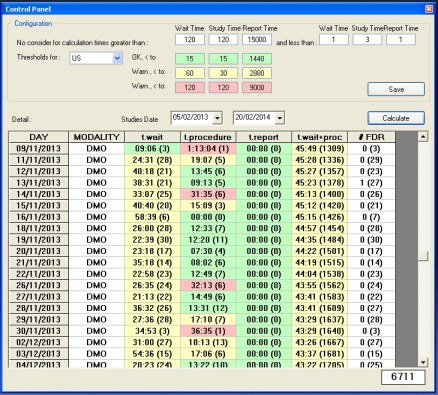Click wait+proc cell 45:49 (1309)
438x395 pixels.
pyautogui.click(x=320, y=148)
